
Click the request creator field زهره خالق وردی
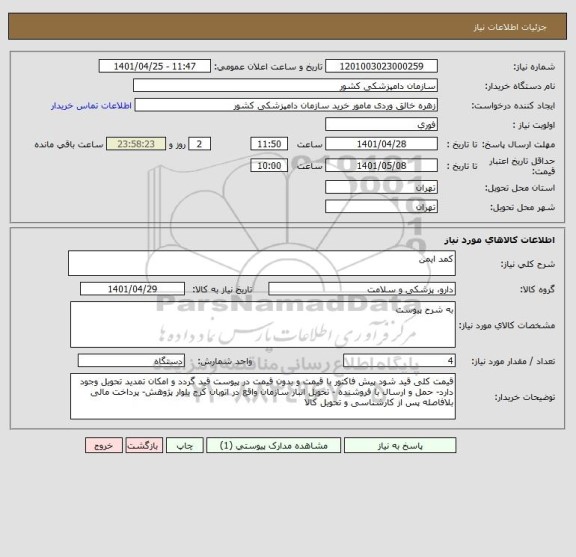coord(286,105)
